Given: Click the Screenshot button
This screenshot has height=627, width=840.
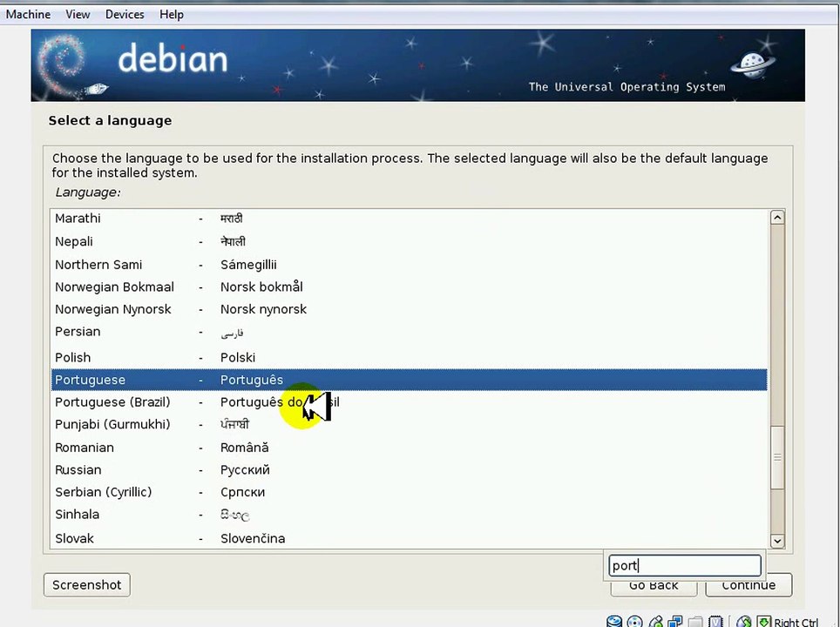Looking at the screenshot, I should tap(87, 584).
